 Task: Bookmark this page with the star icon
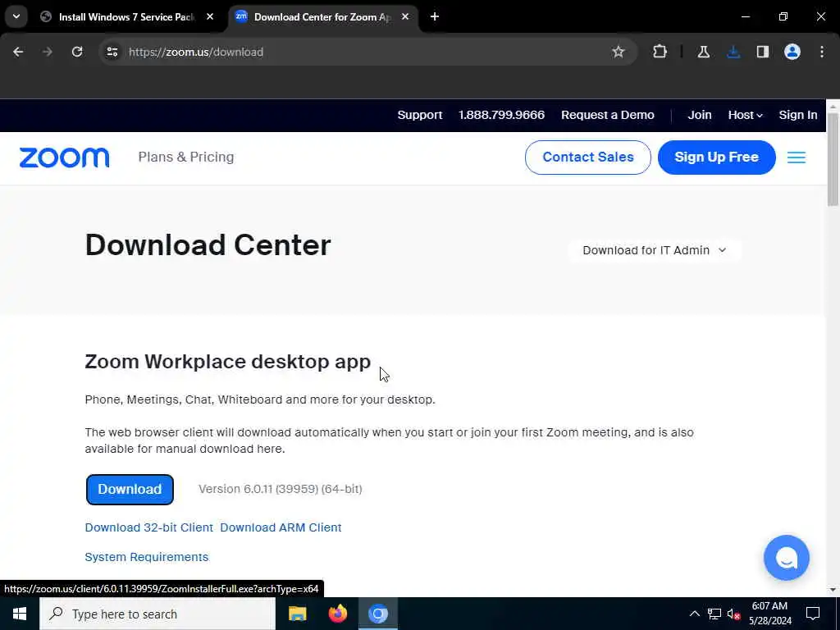pyautogui.click(x=619, y=52)
